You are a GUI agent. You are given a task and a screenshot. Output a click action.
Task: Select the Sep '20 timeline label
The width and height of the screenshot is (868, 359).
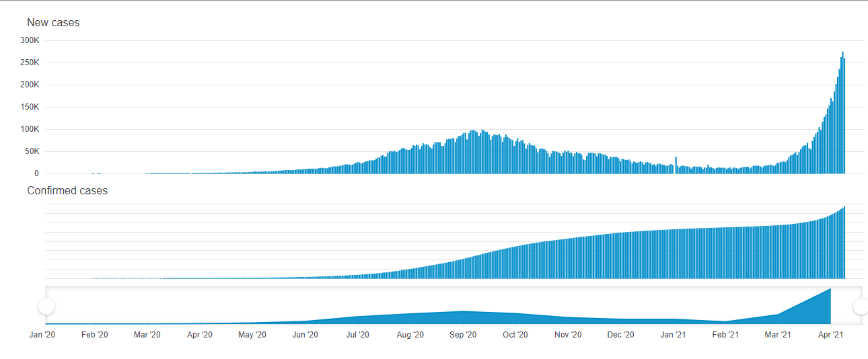tap(462, 335)
